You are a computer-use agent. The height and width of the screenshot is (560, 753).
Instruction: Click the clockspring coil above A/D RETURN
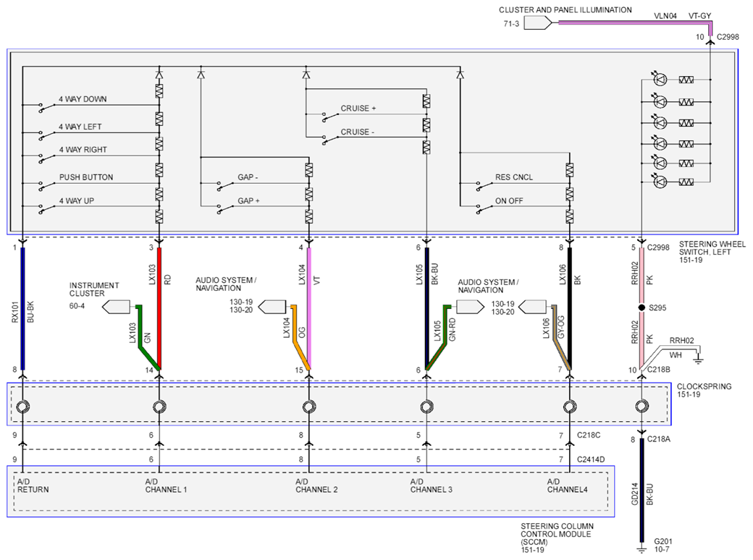(22, 407)
